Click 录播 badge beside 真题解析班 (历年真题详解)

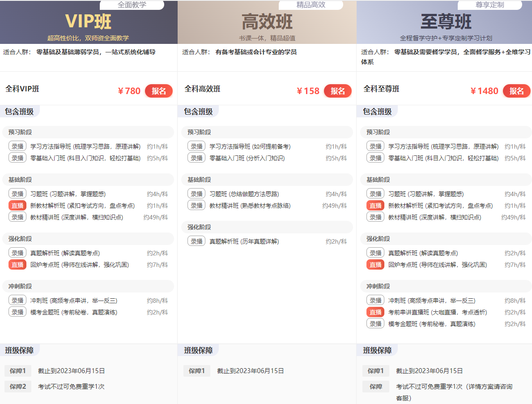coord(196,241)
